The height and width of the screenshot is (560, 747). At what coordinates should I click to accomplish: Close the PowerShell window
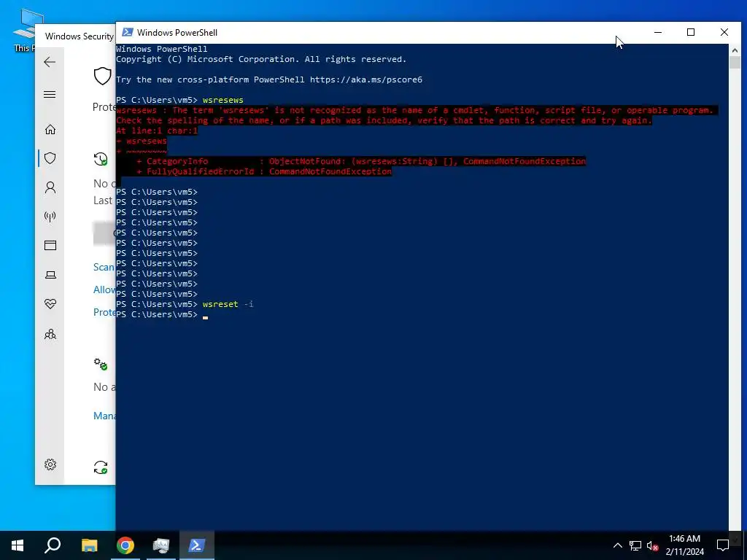(x=724, y=32)
